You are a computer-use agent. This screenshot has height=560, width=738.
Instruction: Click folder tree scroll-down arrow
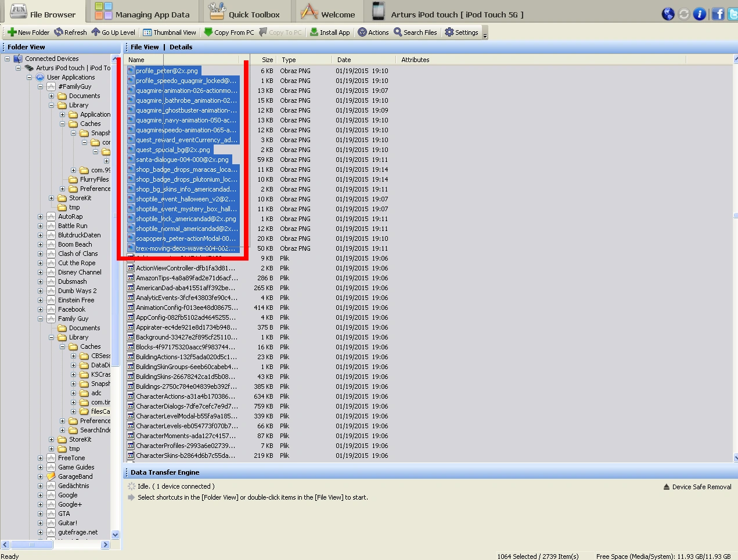[115, 535]
